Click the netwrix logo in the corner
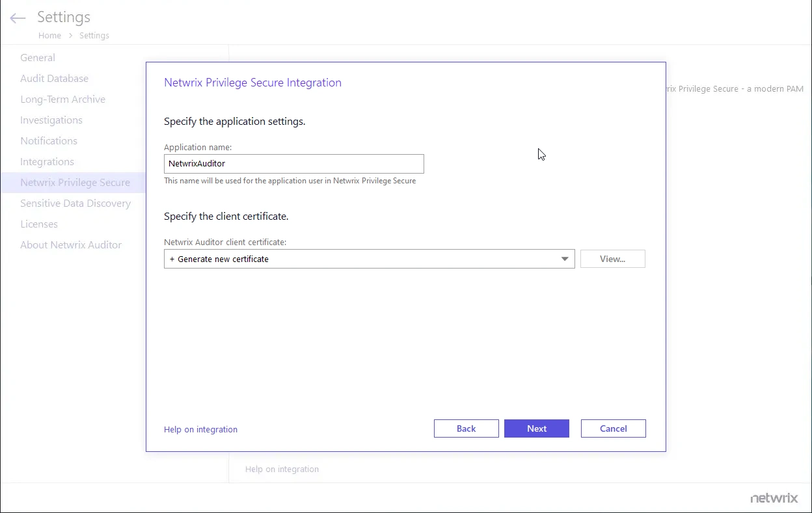 774,497
